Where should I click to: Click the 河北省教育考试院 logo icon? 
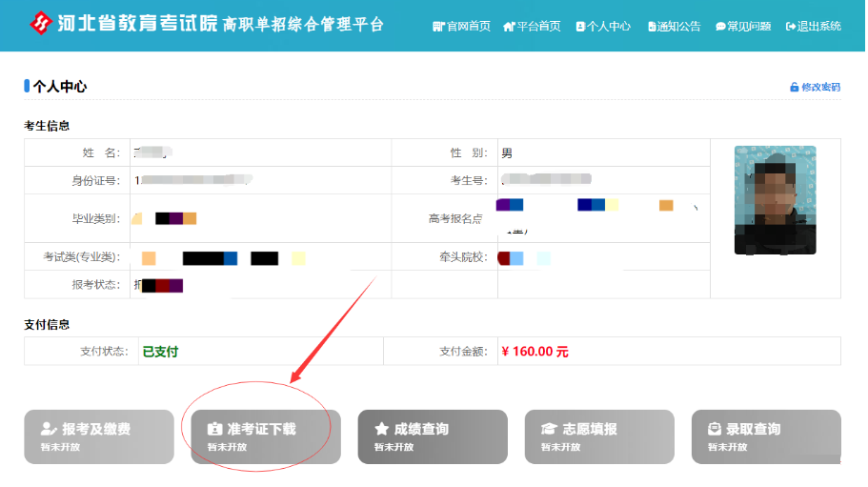click(43, 24)
